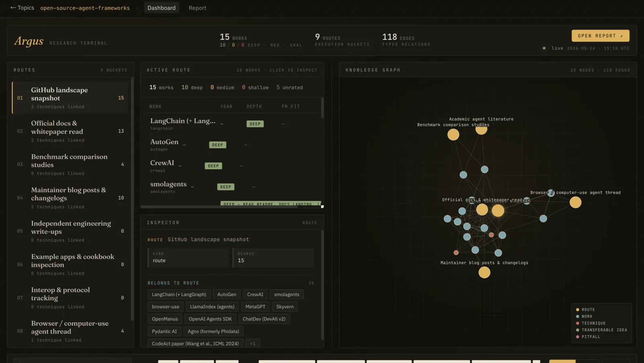Click the ChatDev (DevAll v2) chip
Screen dimensions: 644x363
(264, 319)
